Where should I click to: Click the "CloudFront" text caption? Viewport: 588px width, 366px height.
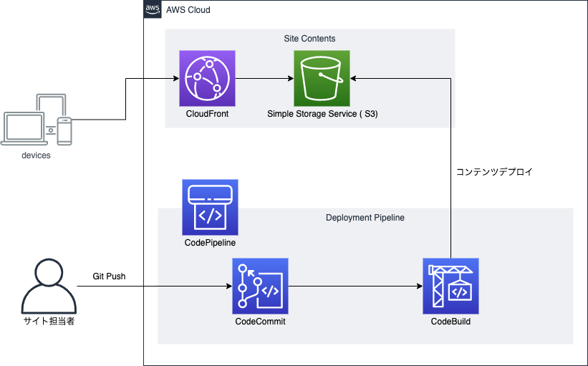click(207, 114)
